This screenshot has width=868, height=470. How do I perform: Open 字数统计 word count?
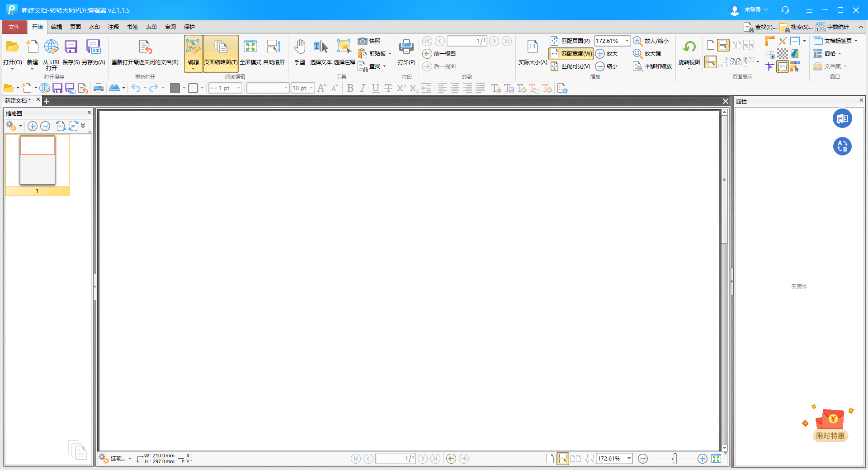pos(833,27)
